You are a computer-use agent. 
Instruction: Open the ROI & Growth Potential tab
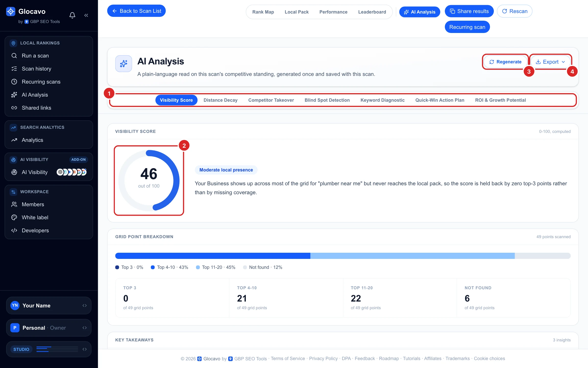[x=500, y=100]
